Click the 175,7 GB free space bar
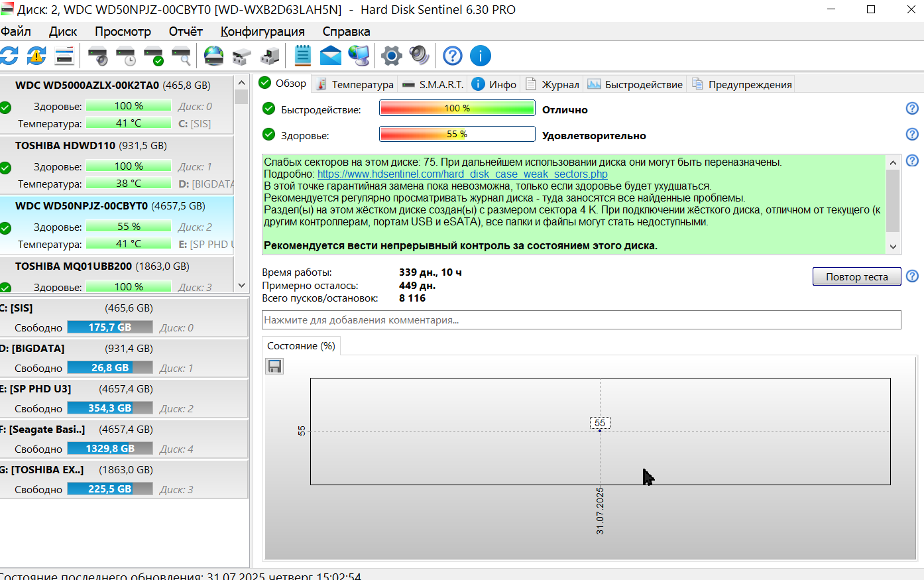 pos(110,327)
